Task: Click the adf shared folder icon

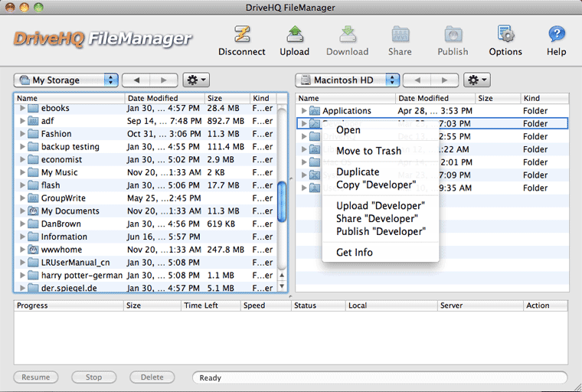Action: 34,121
